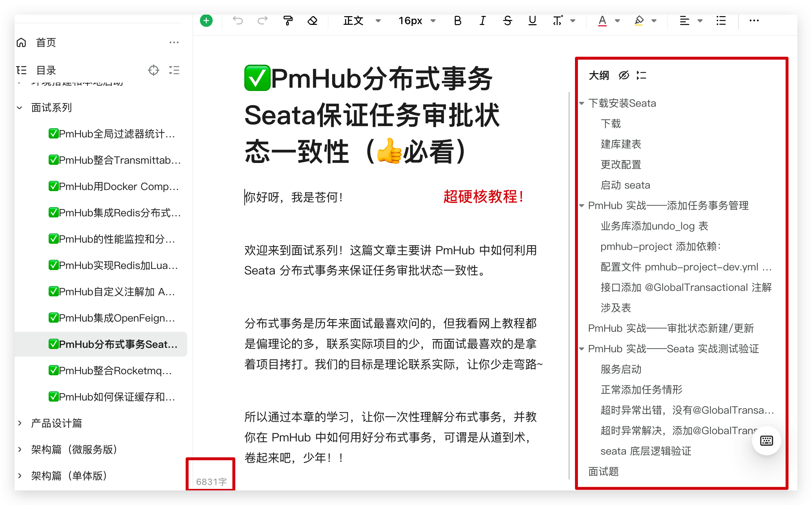This screenshot has height=505, width=812.
Task: Collapse the 面试系列 section
Action: [x=20, y=108]
